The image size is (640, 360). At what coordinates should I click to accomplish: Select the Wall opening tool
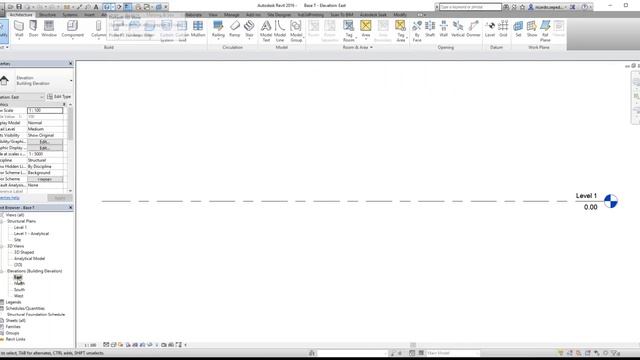click(x=444, y=29)
